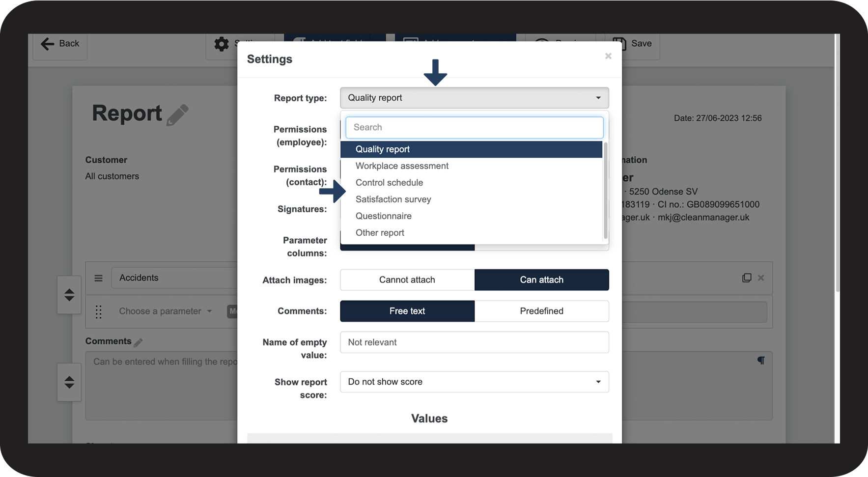868x477 pixels.
Task: Remove the Accidents section with its X icon
Action: click(x=761, y=278)
